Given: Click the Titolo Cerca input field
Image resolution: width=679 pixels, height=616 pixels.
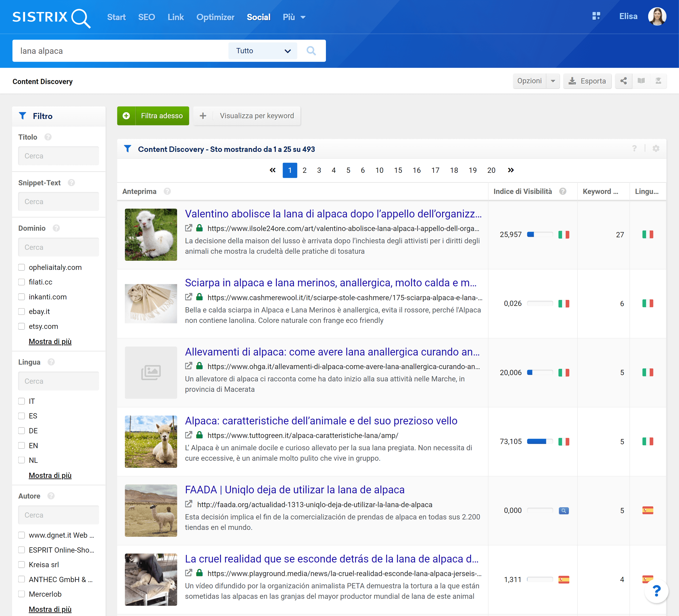Looking at the screenshot, I should tap(58, 156).
